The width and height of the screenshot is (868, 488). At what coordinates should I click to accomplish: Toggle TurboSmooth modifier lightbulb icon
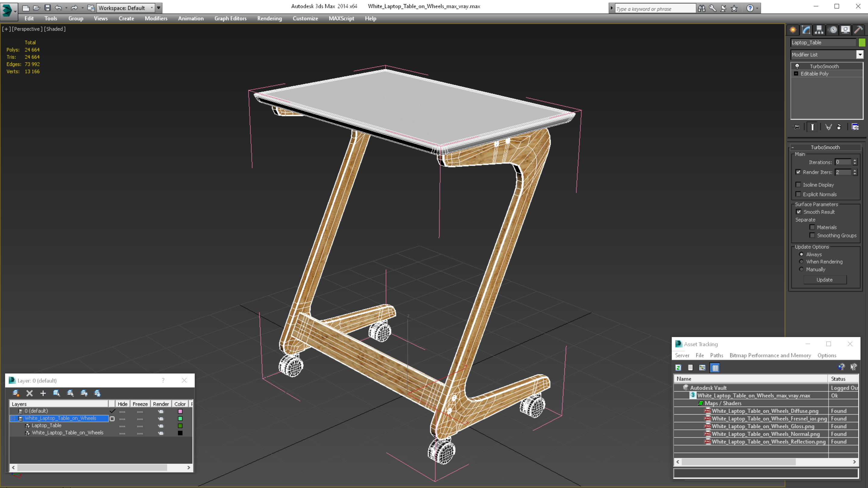(797, 66)
